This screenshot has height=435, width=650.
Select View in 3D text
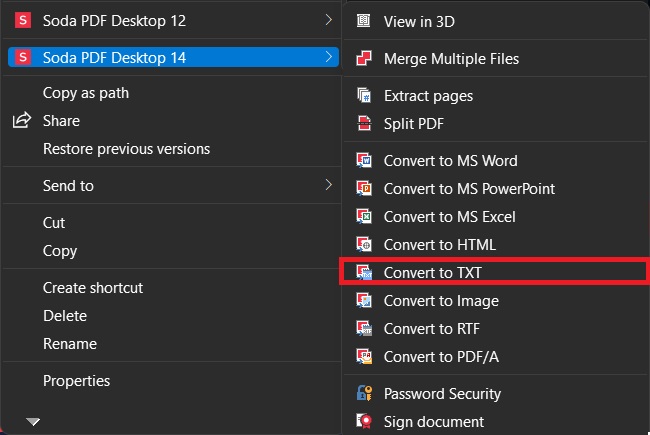tap(419, 22)
